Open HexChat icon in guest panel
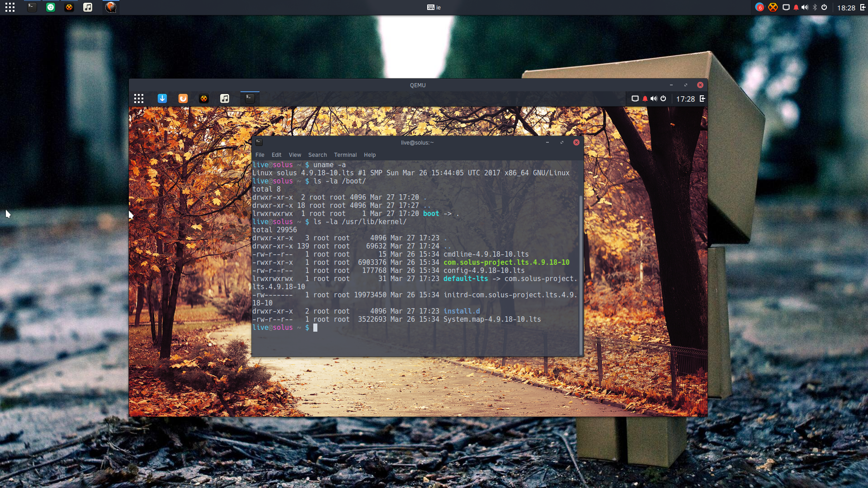868x488 pixels. coord(204,99)
